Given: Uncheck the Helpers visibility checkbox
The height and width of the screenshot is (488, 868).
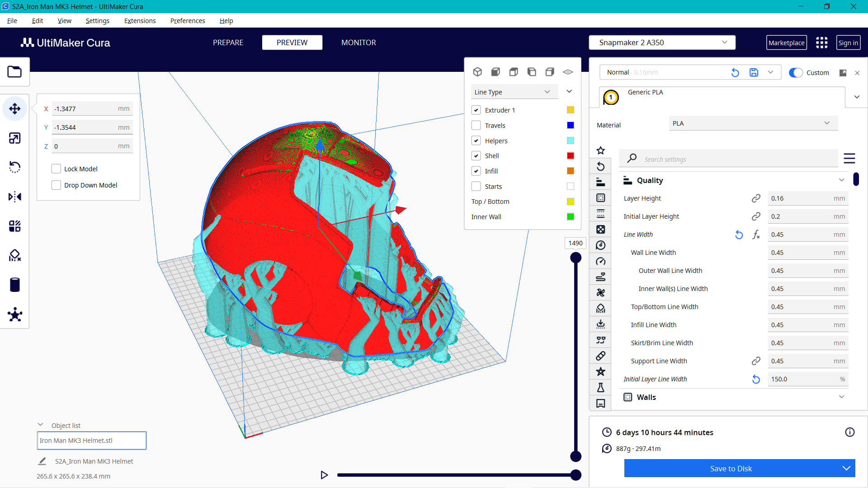Looking at the screenshot, I should tap(476, 141).
